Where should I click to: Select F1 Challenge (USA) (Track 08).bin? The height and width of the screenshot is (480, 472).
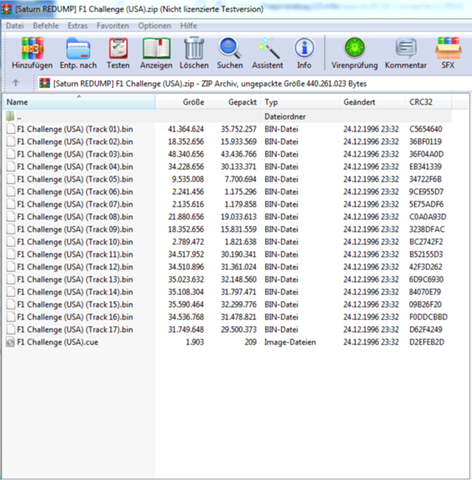pos(75,217)
